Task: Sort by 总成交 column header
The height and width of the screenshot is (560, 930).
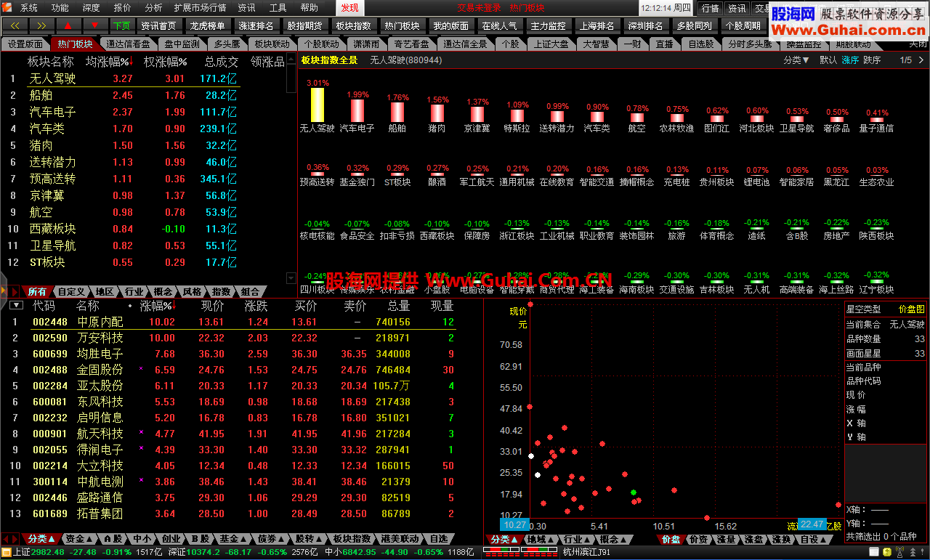Action: pyautogui.click(x=222, y=62)
